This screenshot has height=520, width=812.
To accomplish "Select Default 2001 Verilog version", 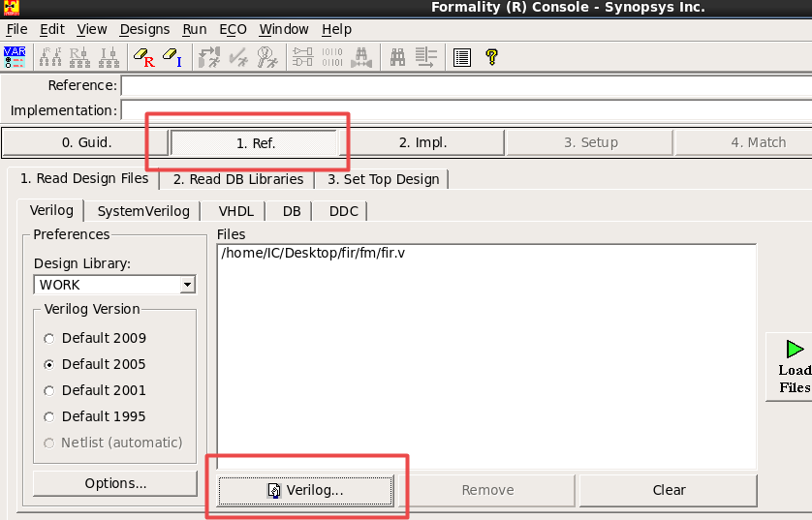I will tap(49, 390).
